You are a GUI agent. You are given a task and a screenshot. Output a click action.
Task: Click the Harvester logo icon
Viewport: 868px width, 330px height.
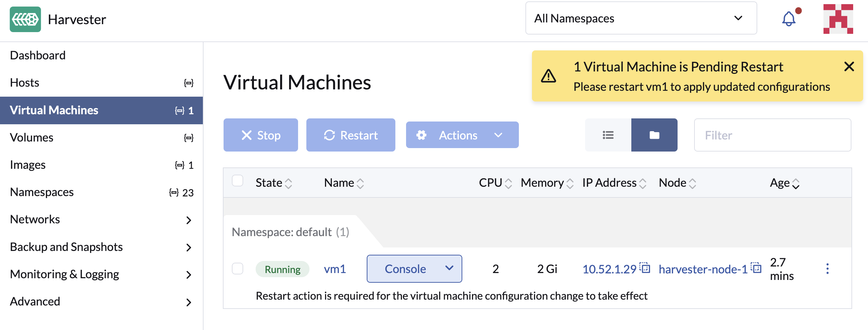coord(26,19)
